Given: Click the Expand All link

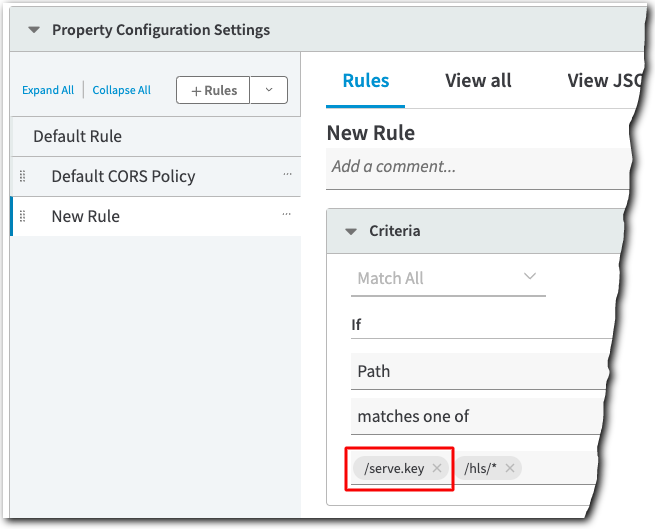Looking at the screenshot, I should (48, 90).
